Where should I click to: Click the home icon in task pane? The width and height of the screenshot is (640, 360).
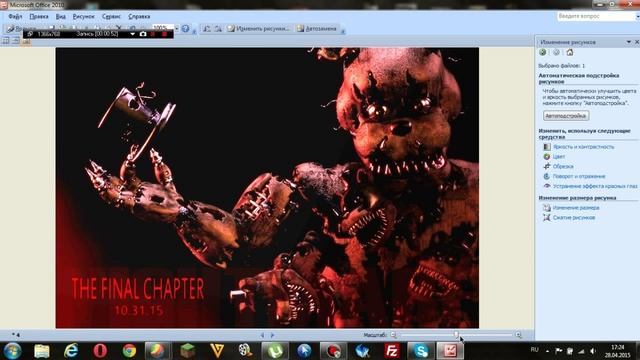tap(569, 52)
